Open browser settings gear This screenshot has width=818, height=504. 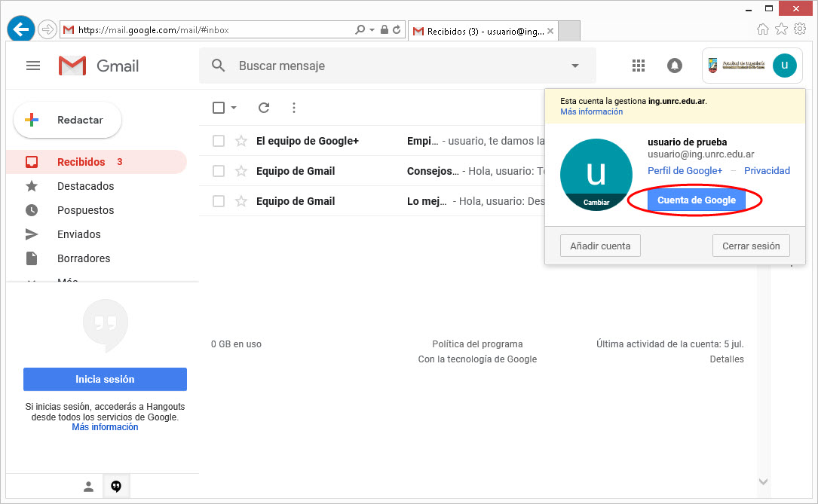[x=800, y=29]
